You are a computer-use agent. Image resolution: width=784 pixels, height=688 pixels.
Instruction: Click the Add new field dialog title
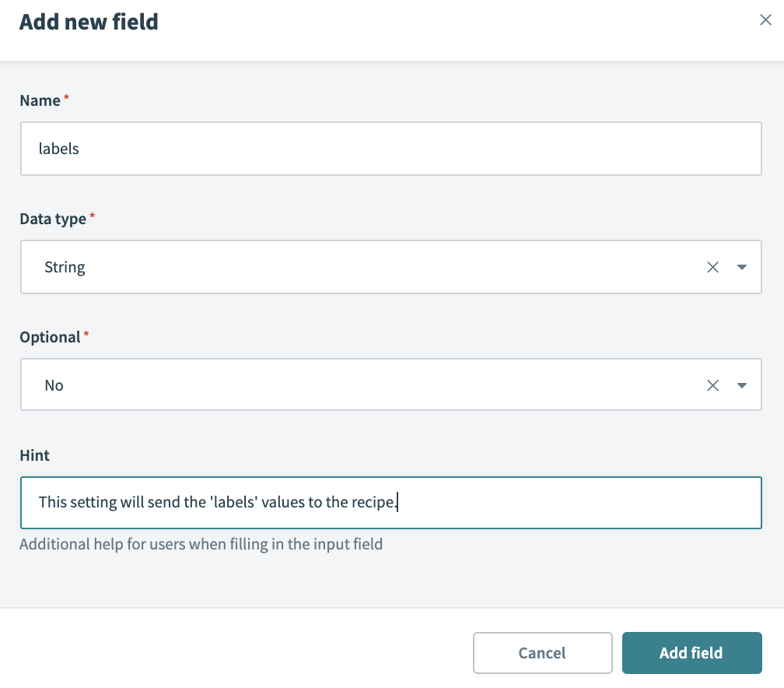click(x=89, y=22)
